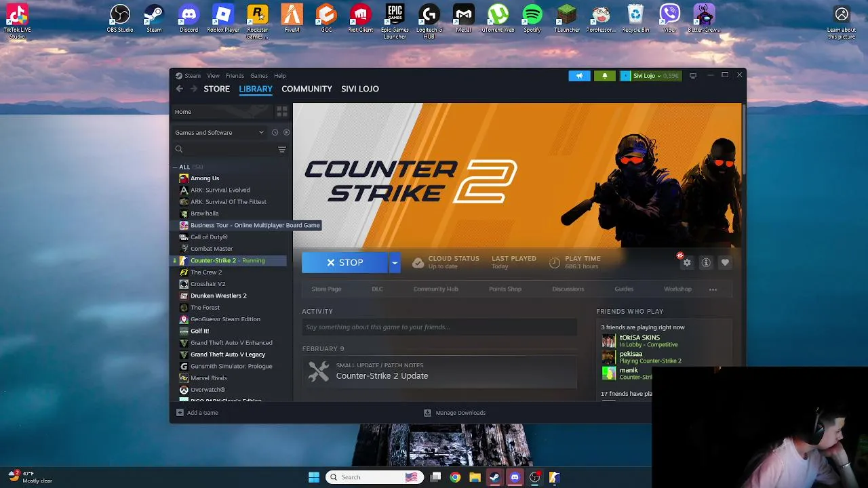The height and width of the screenshot is (488, 868).
Task: Open the Steam desktop shortcut
Action: click(154, 18)
